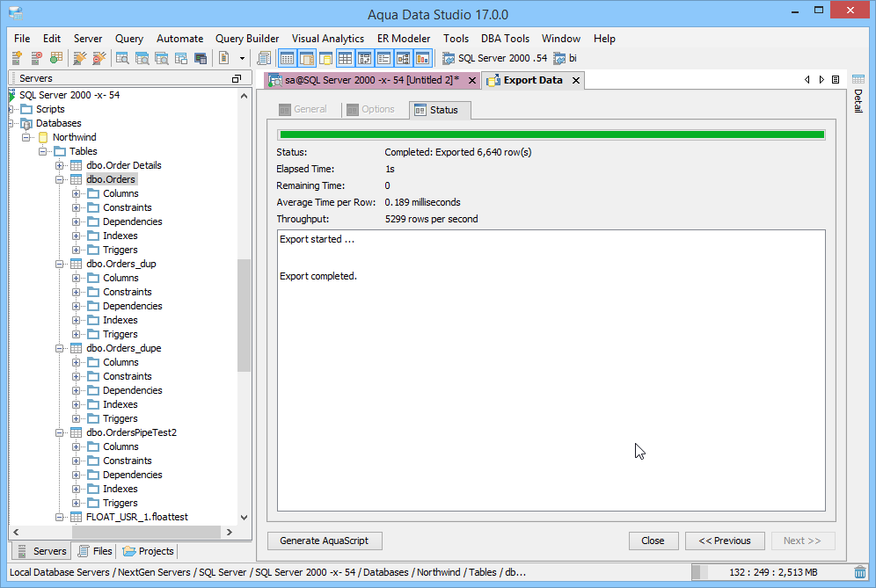Expand Triggers under dbo.OrdersPipeTest2
The width and height of the screenshot is (876, 588).
[x=76, y=503]
